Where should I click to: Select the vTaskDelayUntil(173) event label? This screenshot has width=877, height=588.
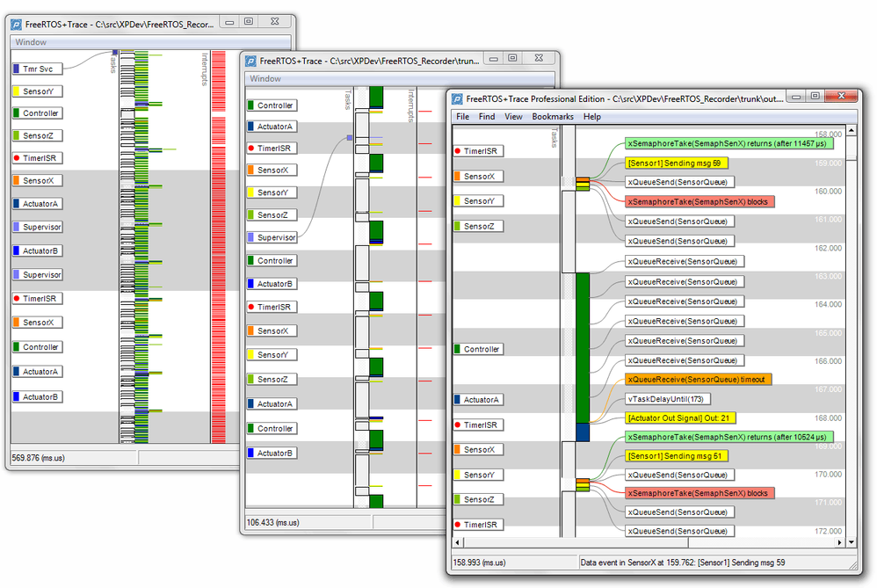pyautogui.click(x=667, y=399)
